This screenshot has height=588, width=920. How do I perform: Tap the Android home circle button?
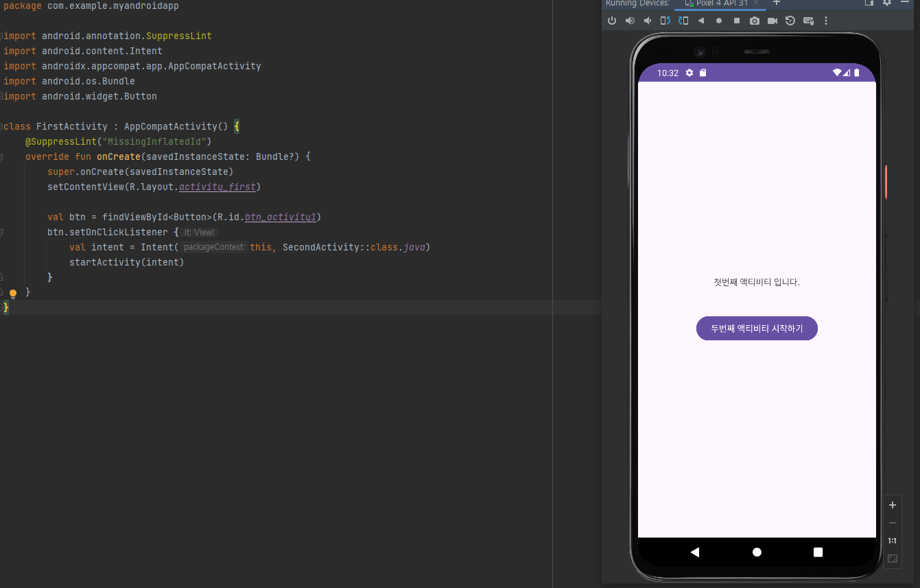(757, 552)
